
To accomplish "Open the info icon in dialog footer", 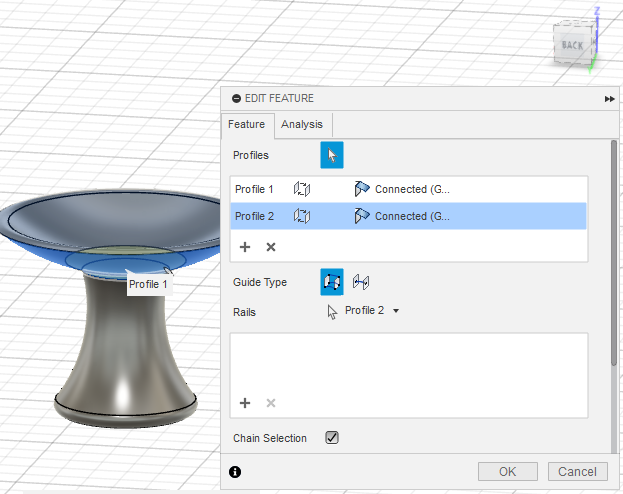I will 235,472.
